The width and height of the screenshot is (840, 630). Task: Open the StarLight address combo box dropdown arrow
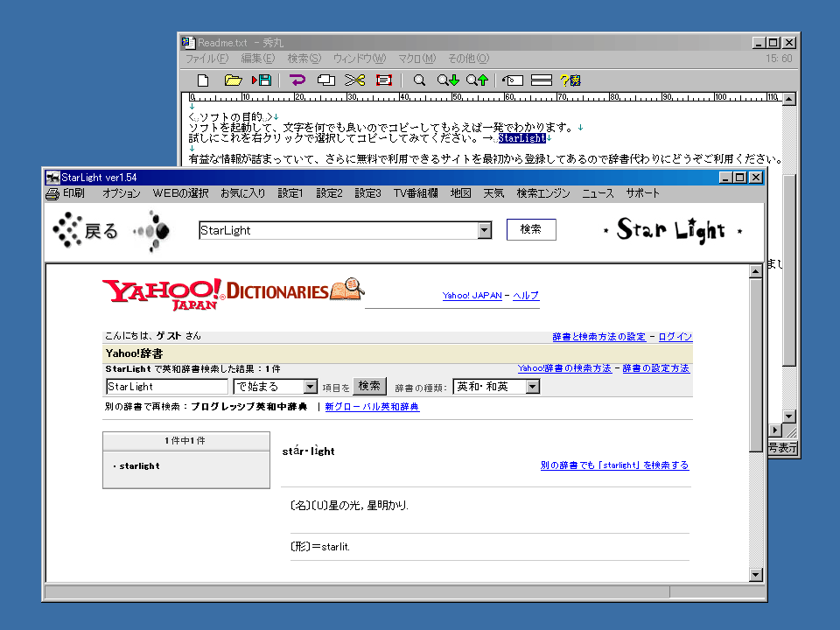point(484,230)
